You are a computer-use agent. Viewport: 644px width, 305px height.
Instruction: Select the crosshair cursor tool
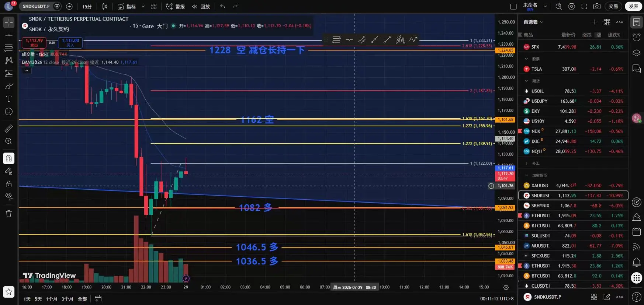click(x=9, y=22)
